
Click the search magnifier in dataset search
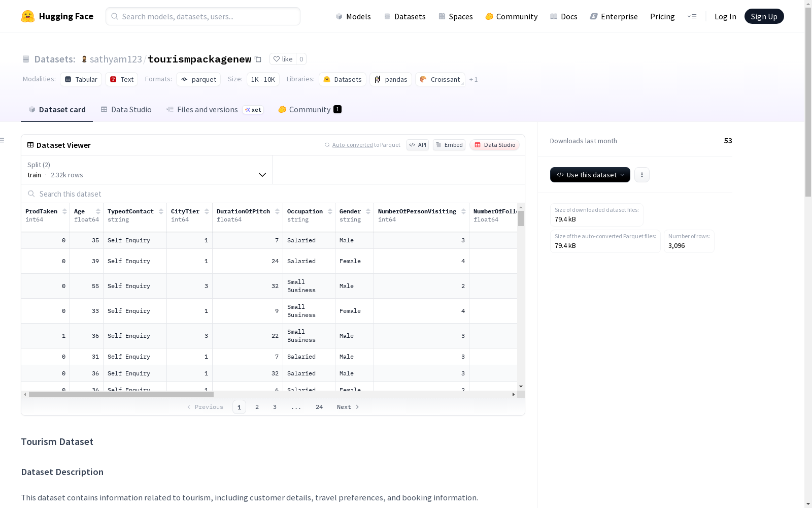point(31,194)
